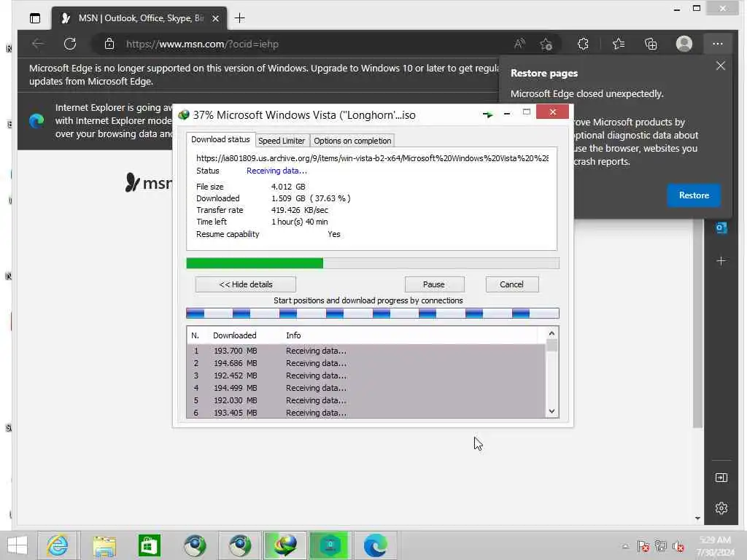Click the taskbar clock and date
This screenshot has height=560, width=747.
point(715,545)
